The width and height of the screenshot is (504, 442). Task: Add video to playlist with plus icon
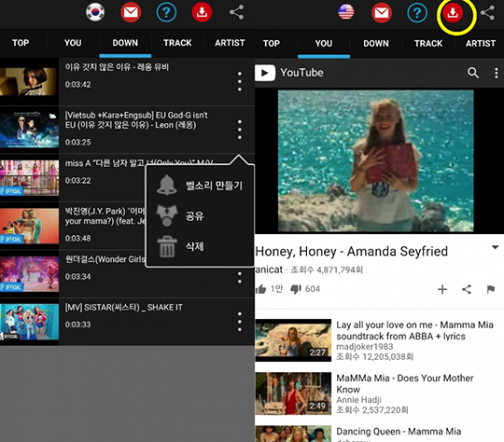[442, 289]
